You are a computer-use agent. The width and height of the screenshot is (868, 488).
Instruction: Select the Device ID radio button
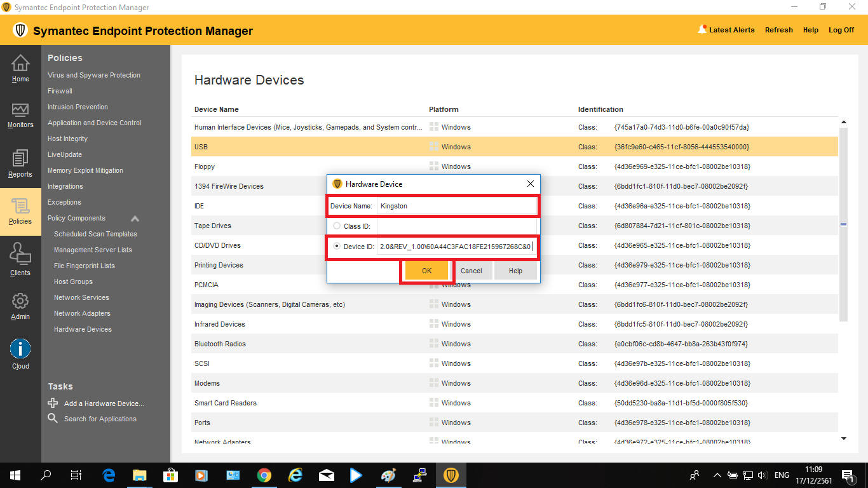pos(337,246)
